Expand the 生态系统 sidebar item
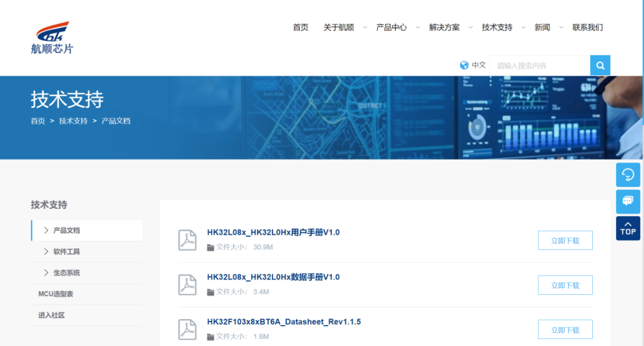The width and height of the screenshot is (644, 346). tap(66, 273)
